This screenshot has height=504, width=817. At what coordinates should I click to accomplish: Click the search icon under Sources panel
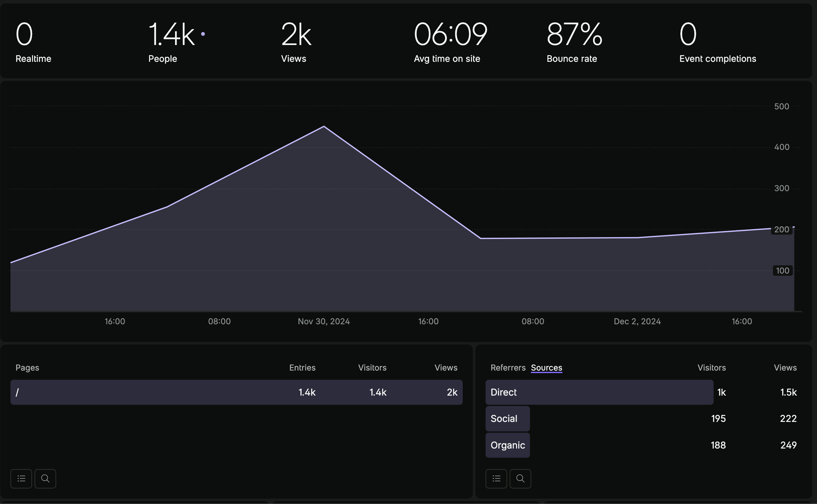tap(520, 479)
